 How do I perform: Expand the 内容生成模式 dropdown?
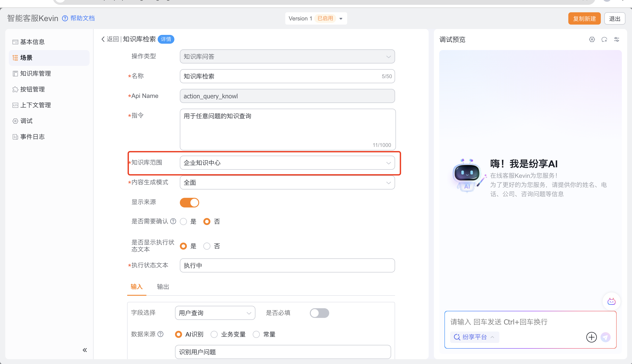[287, 182]
